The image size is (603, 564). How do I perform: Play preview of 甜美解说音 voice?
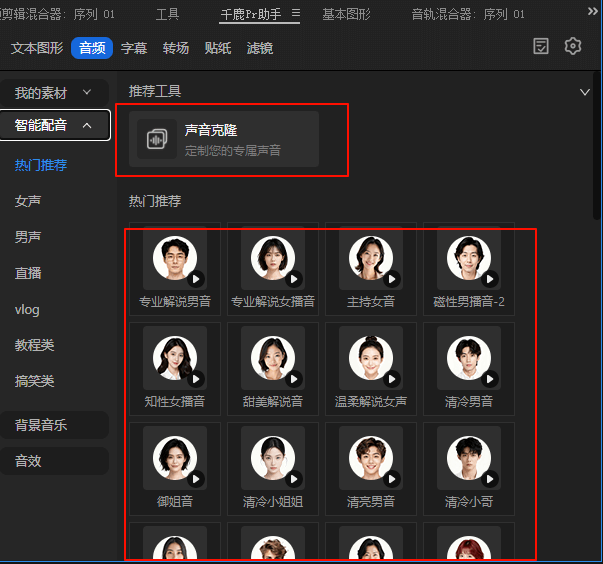coord(294,379)
